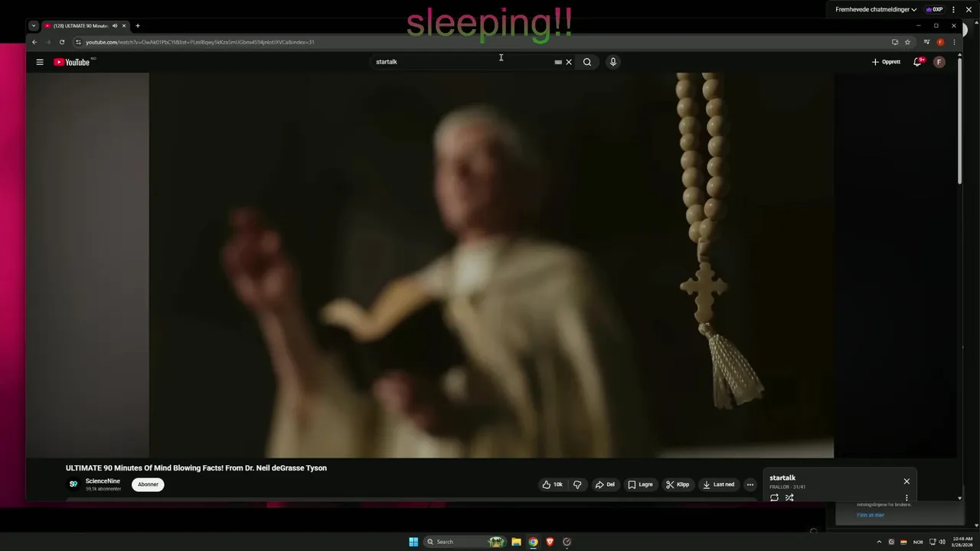980x551 pixels.
Task: Open a new browser tab
Action: (x=138, y=26)
